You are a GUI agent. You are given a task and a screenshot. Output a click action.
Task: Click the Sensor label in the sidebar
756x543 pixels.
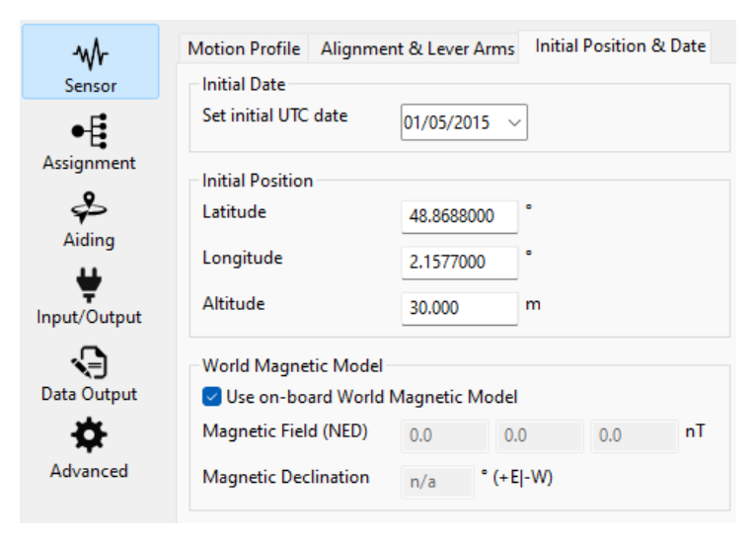tap(90, 86)
